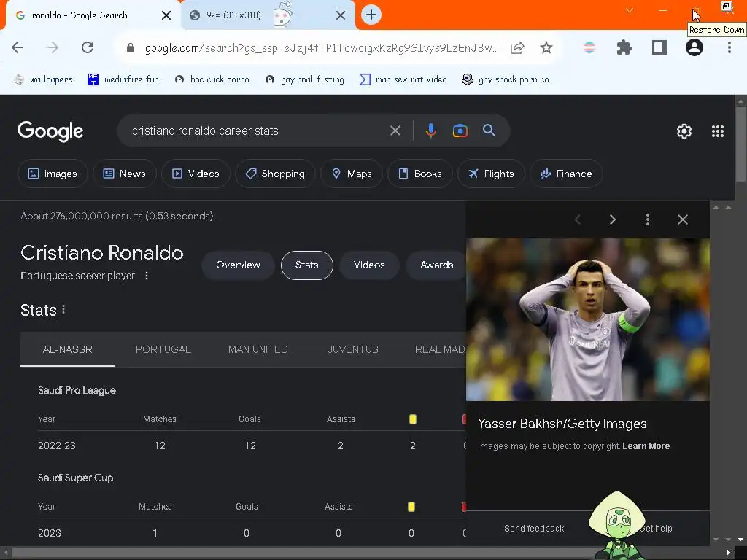The height and width of the screenshot is (560, 747).
Task: Close the 9k= (318×318) tab
Action: [x=340, y=15]
